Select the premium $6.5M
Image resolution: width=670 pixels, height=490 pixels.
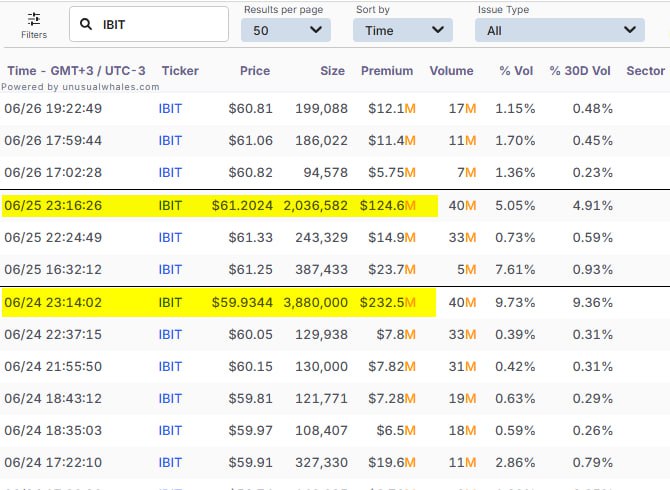(396, 431)
